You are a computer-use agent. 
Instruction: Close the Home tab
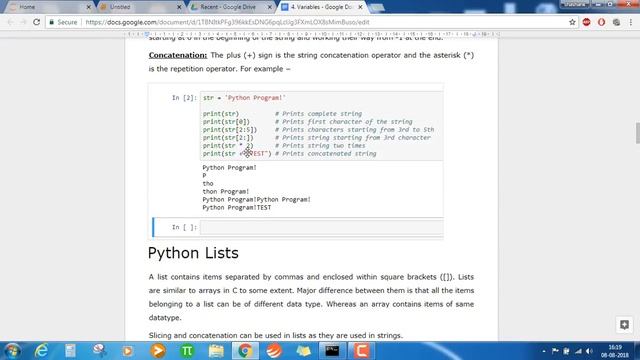[x=89, y=7]
